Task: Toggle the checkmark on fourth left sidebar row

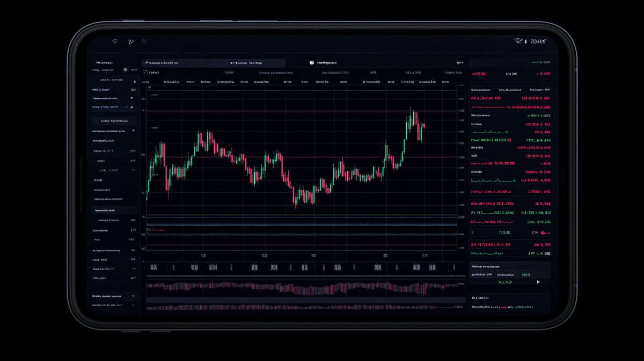Action: 131,98
